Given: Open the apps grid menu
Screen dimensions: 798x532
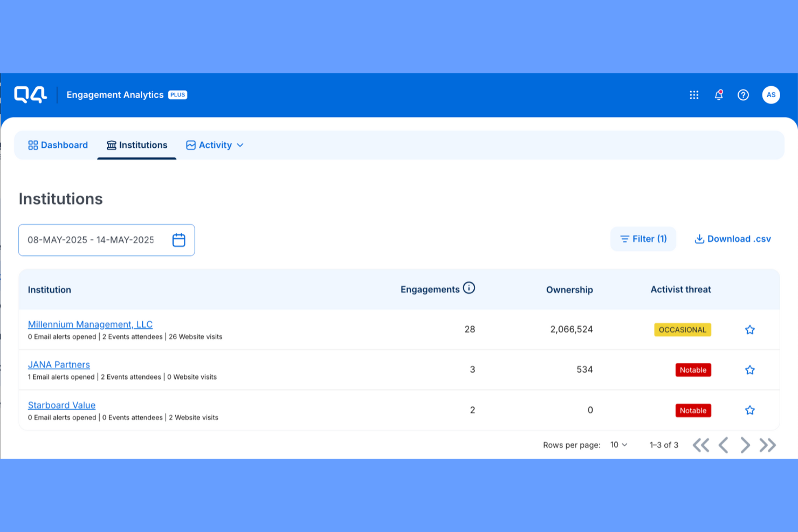Looking at the screenshot, I should point(694,95).
